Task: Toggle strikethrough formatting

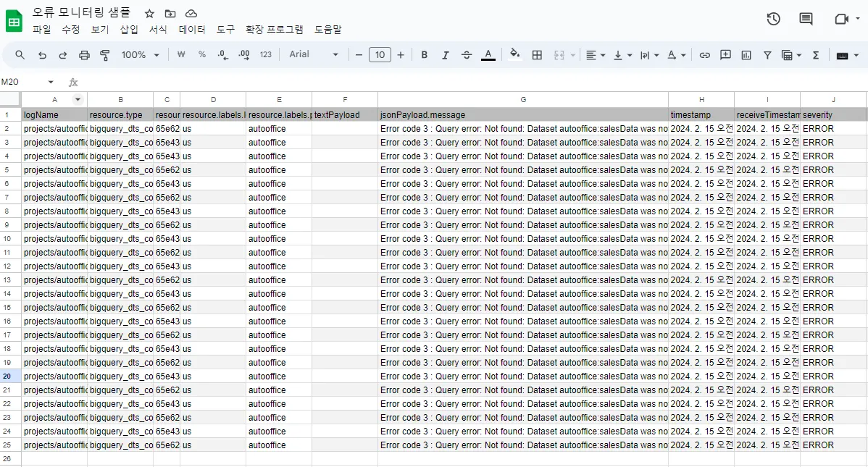Action: click(467, 55)
